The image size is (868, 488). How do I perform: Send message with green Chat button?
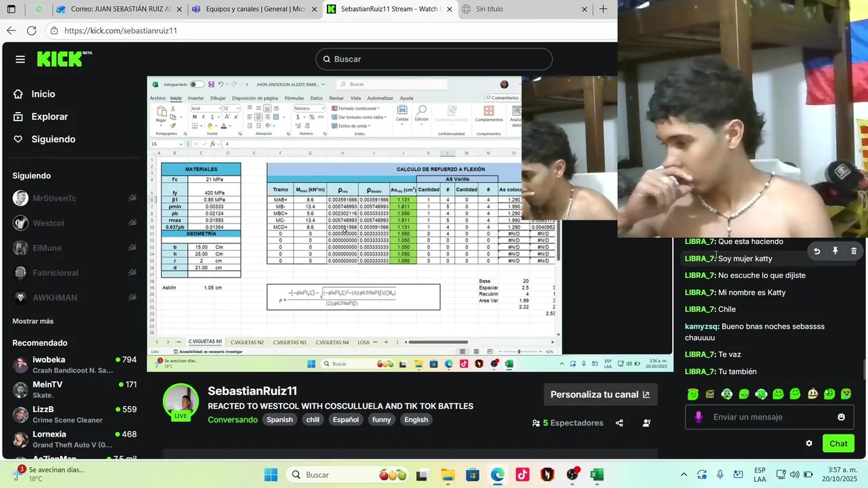(x=838, y=443)
